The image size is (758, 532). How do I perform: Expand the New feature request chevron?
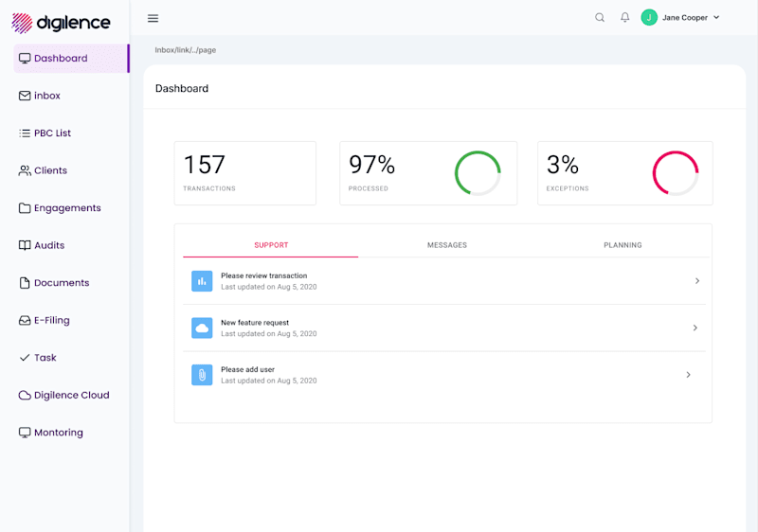[x=695, y=328]
